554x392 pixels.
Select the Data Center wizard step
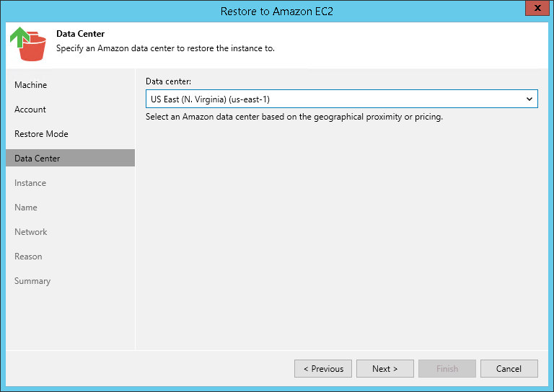[x=70, y=158]
